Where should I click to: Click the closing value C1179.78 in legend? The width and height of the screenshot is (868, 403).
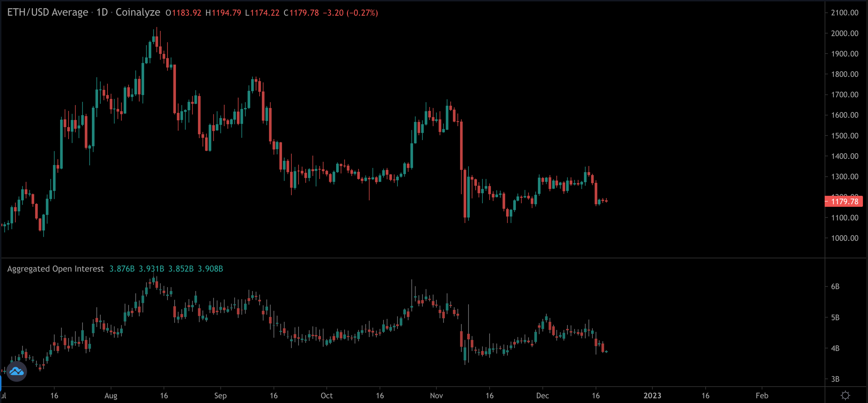[x=301, y=13]
